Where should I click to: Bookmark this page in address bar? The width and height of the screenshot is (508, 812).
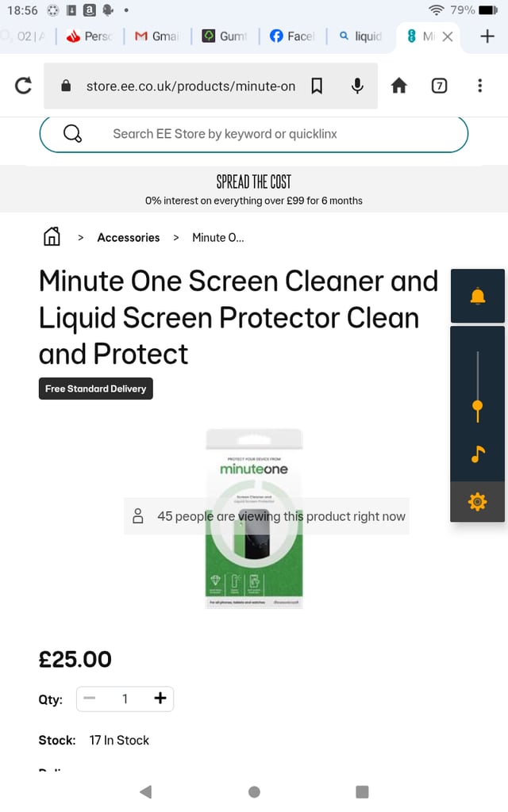(x=317, y=86)
